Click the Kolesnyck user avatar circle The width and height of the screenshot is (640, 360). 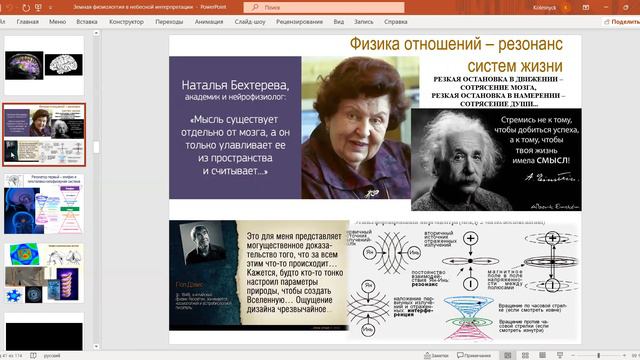[x=566, y=7]
